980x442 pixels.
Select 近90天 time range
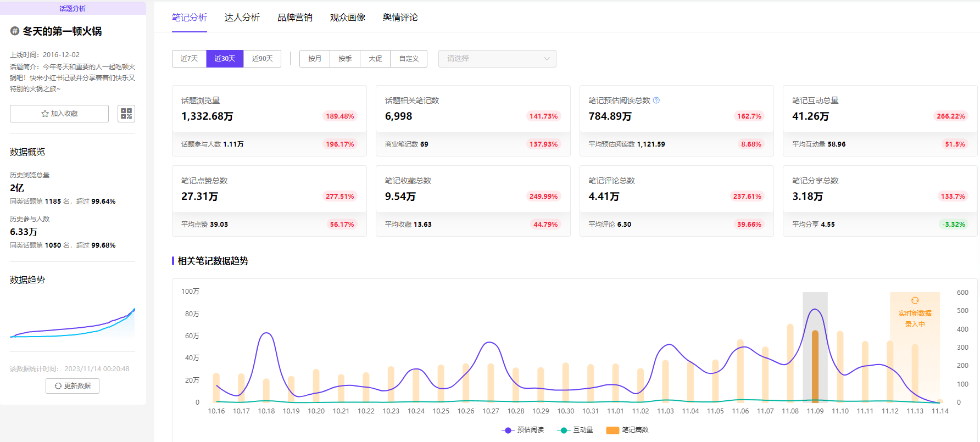tap(262, 59)
